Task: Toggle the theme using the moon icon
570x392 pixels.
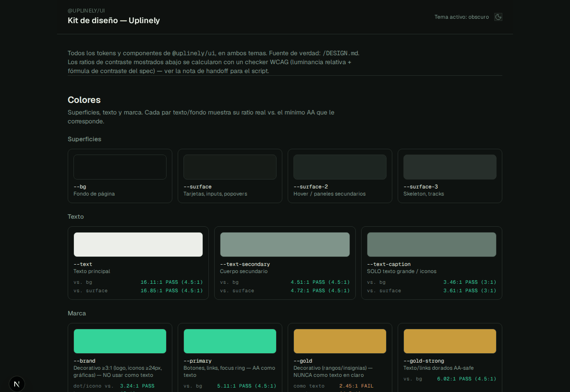Action: [498, 17]
